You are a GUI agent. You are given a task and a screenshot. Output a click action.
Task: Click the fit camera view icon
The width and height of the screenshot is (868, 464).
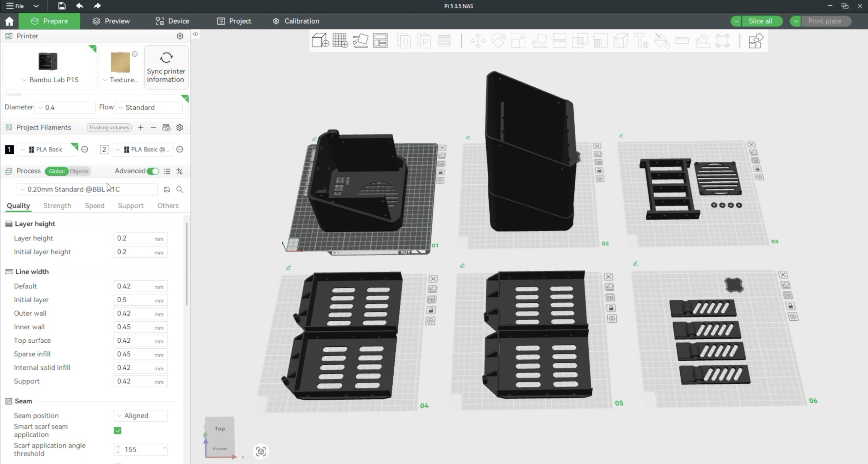[261, 451]
